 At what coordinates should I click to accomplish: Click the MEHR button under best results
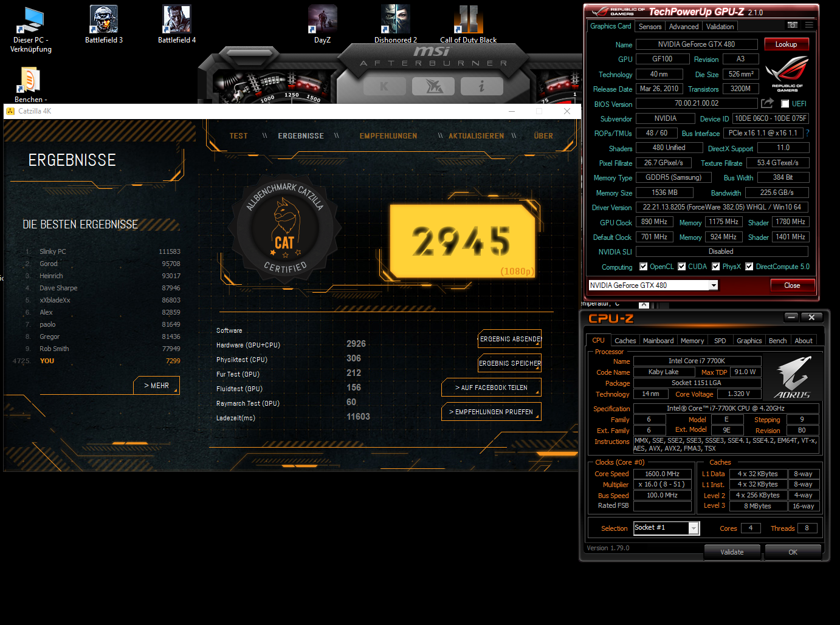[156, 386]
